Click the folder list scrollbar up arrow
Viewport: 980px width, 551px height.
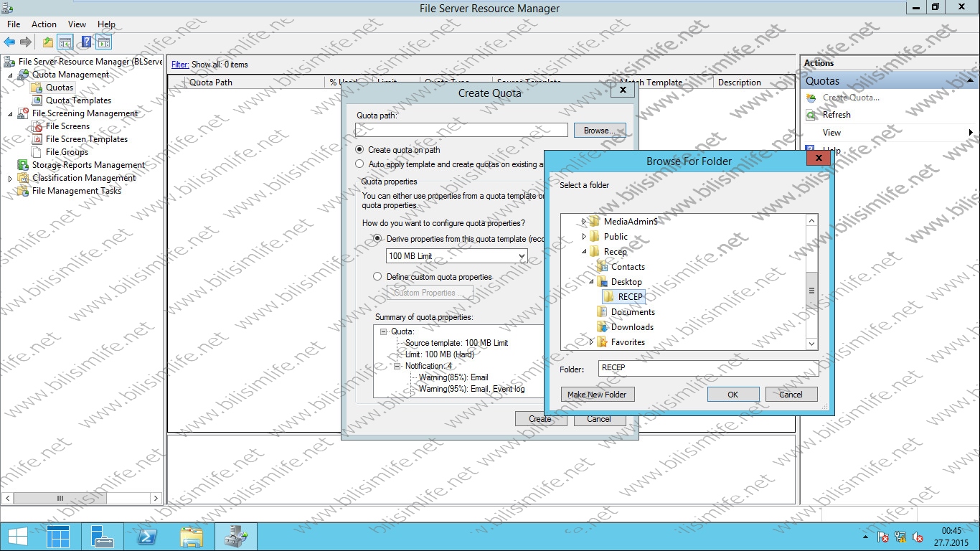pos(812,220)
